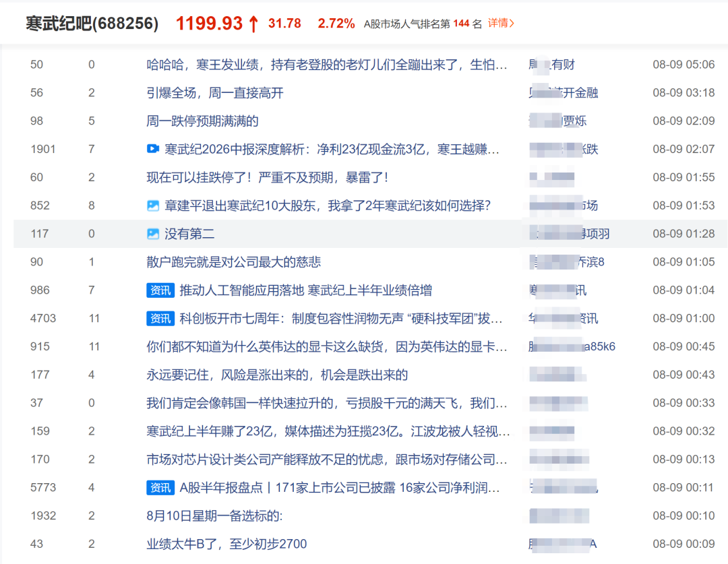The height and width of the screenshot is (564, 728).
Task: Open post 现在可以挂跌停了！严重不及预期
Action: click(268, 177)
